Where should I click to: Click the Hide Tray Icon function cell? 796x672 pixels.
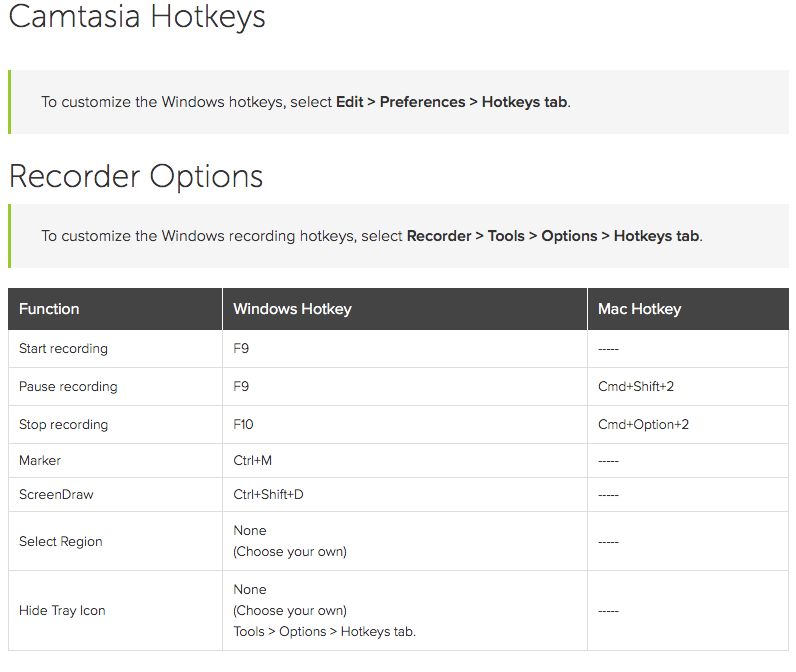point(62,611)
